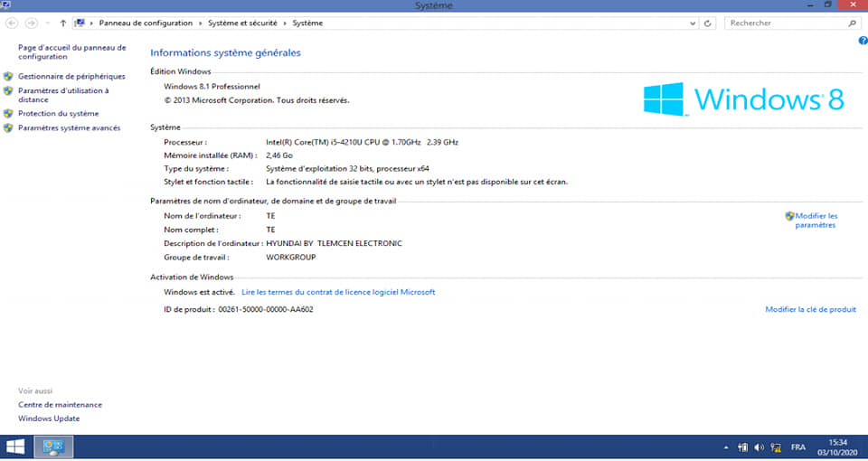Expand chevron after Système et sécurité
This screenshot has height=461, width=868.
pyautogui.click(x=285, y=24)
